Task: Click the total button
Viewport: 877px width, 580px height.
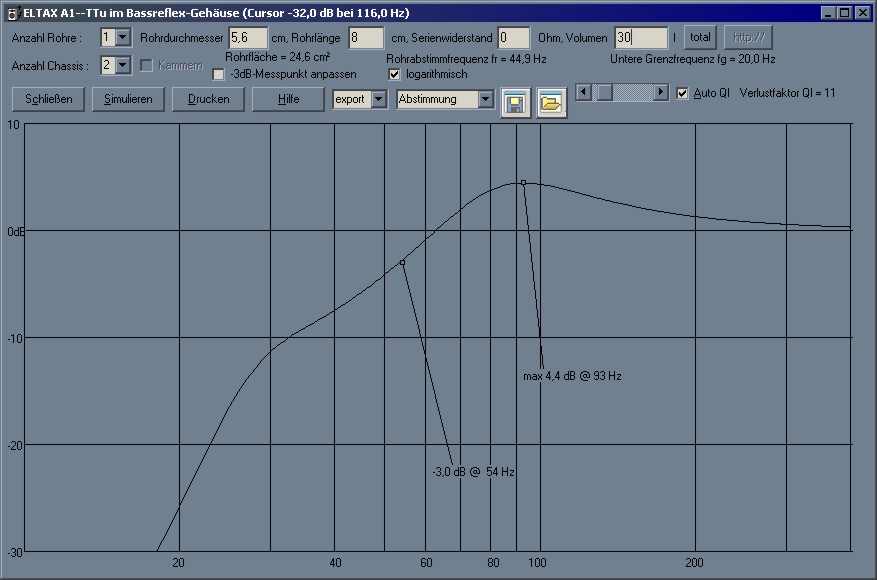Action: (x=700, y=37)
